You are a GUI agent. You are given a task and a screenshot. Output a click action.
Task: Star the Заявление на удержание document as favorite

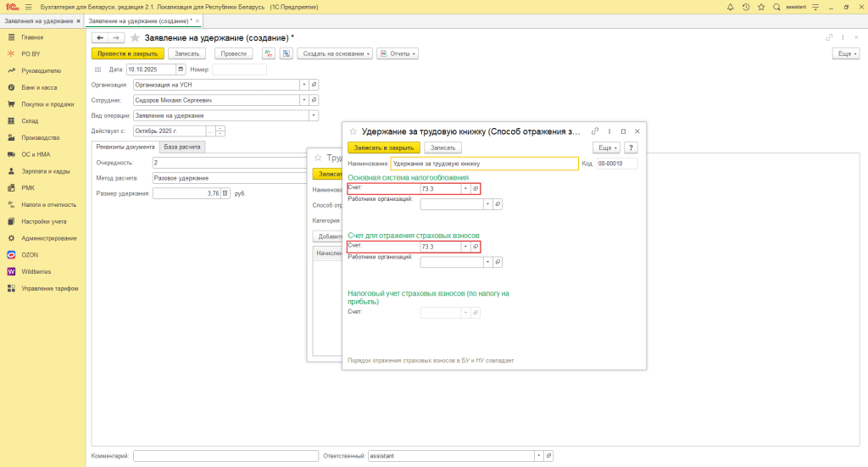click(135, 38)
